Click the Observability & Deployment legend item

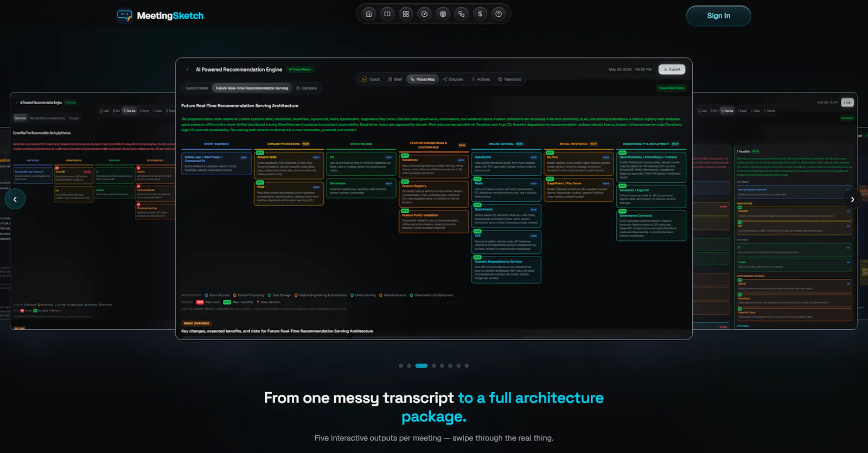pyautogui.click(x=431, y=295)
